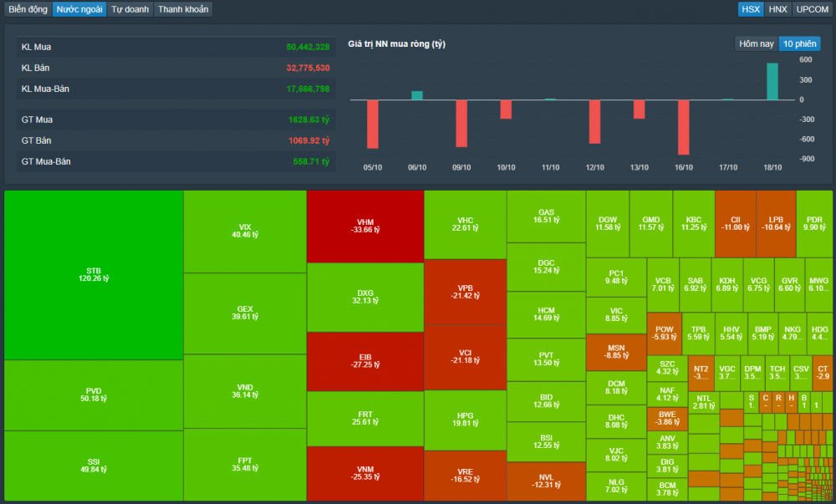Select the STB 120.26 tỷ treemap tile
Image resolution: width=836 pixels, height=504 pixels.
(x=94, y=275)
